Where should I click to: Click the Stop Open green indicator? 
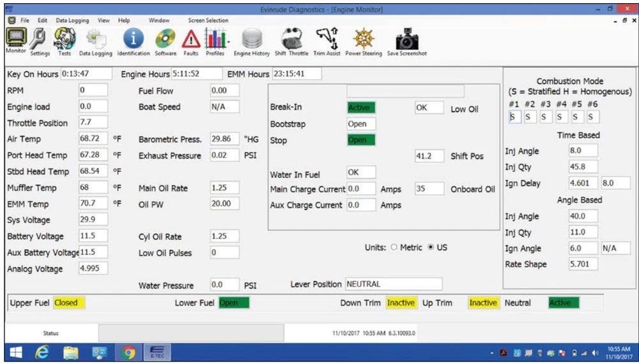coord(361,140)
